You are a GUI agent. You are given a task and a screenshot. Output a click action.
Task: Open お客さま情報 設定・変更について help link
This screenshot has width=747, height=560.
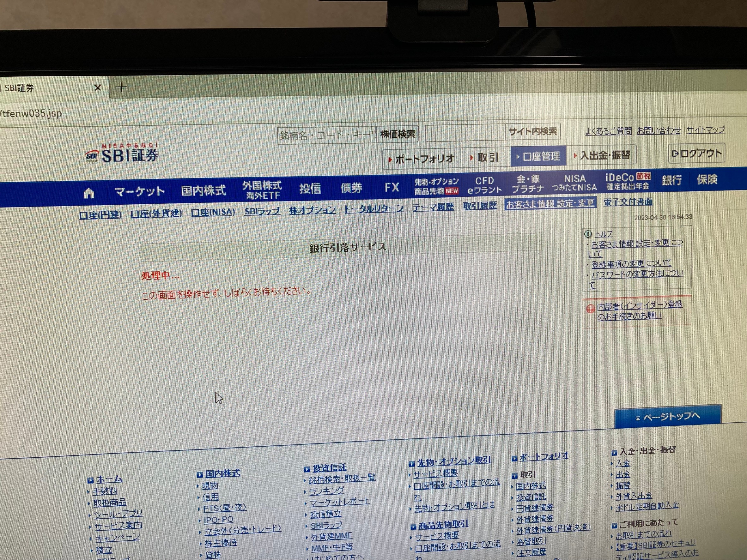tap(635, 248)
